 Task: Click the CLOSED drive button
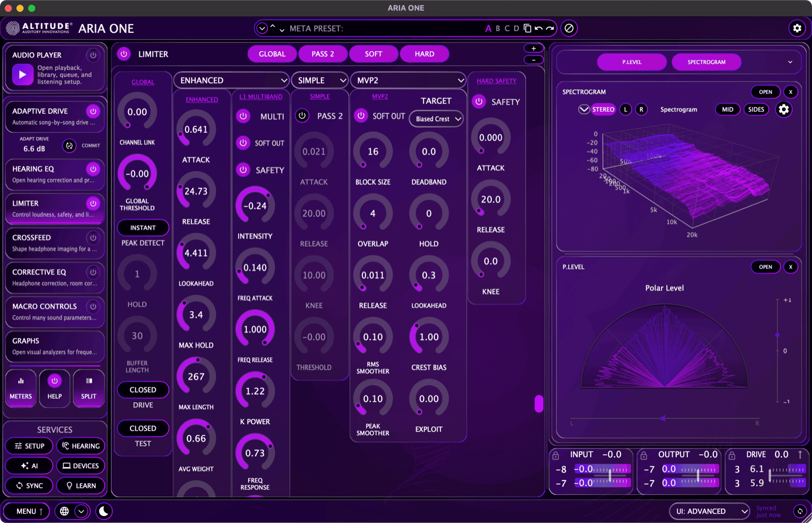coord(143,390)
